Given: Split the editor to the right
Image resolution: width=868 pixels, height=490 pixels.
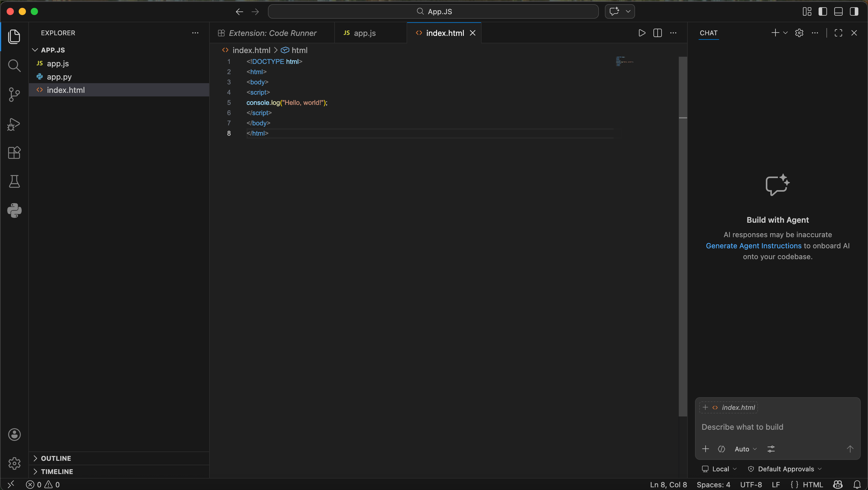Looking at the screenshot, I should 657,33.
